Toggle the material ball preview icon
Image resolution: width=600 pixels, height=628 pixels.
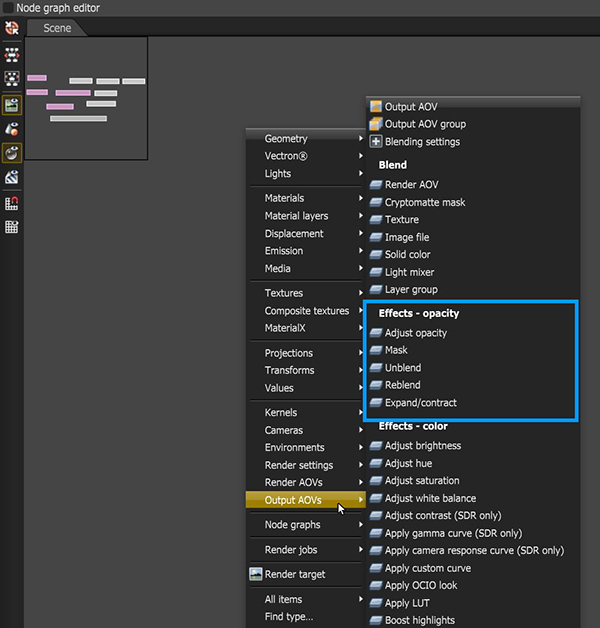click(12, 153)
